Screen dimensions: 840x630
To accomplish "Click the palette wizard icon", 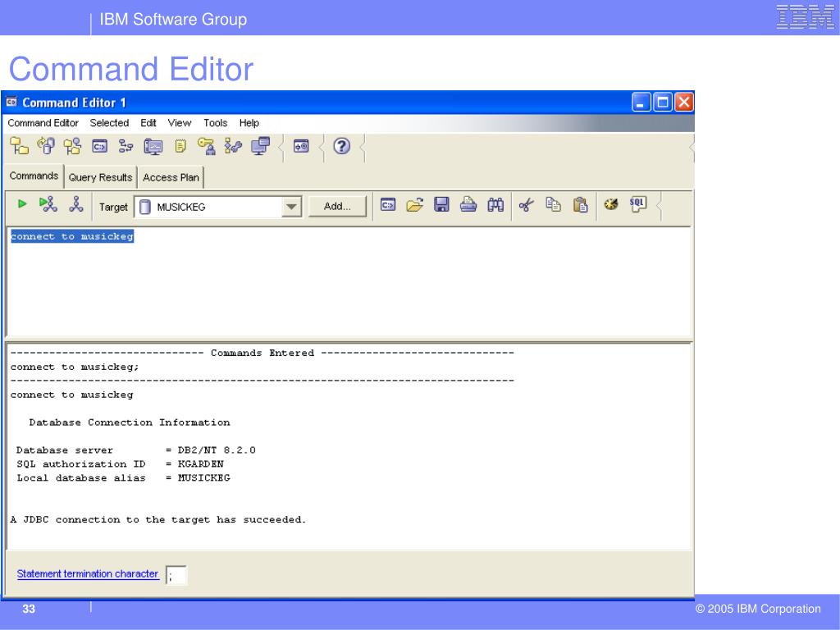I will pos(610,204).
